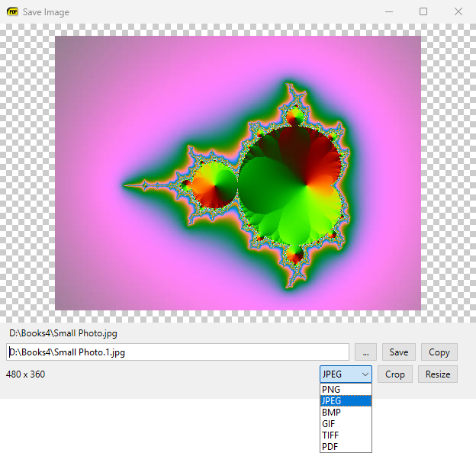Copy the image with Copy button
The height and width of the screenshot is (453, 476).
[x=439, y=352]
